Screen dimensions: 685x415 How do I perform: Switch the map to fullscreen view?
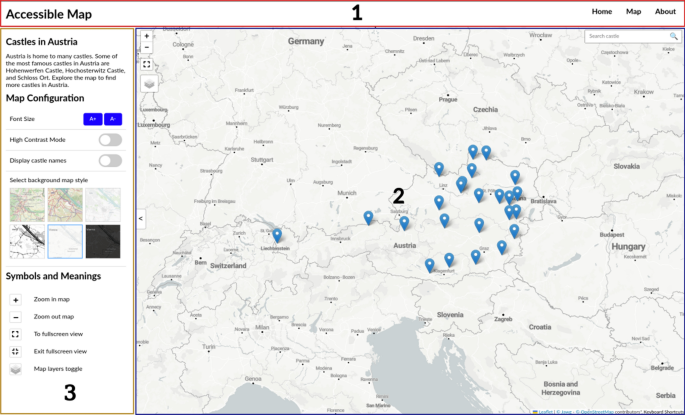147,65
